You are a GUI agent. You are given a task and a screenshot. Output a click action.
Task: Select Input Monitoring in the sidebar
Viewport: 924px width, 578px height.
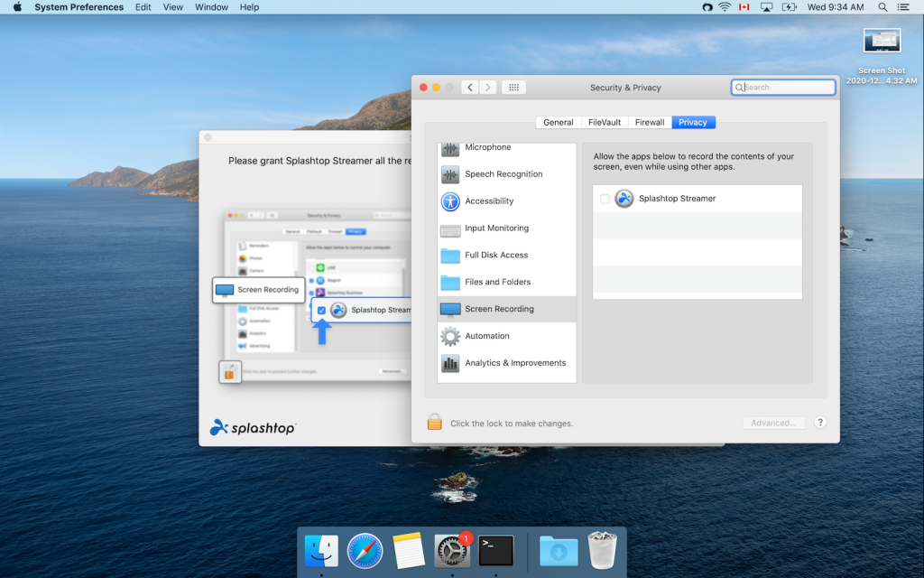tap(496, 228)
